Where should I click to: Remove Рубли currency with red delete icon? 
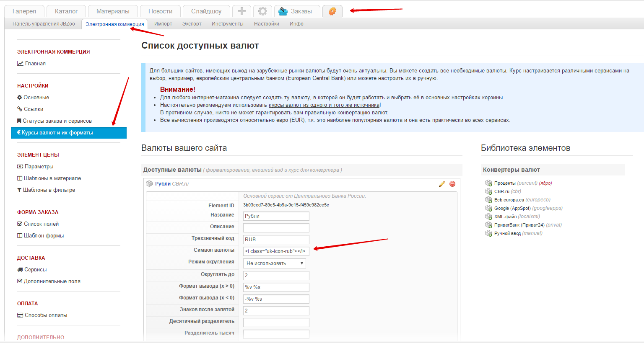[x=452, y=184]
